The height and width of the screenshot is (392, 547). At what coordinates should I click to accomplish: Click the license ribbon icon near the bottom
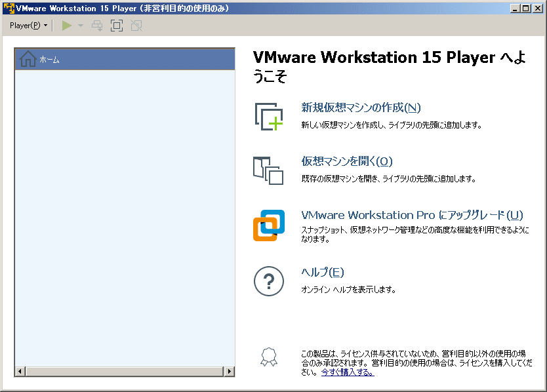pos(269,356)
